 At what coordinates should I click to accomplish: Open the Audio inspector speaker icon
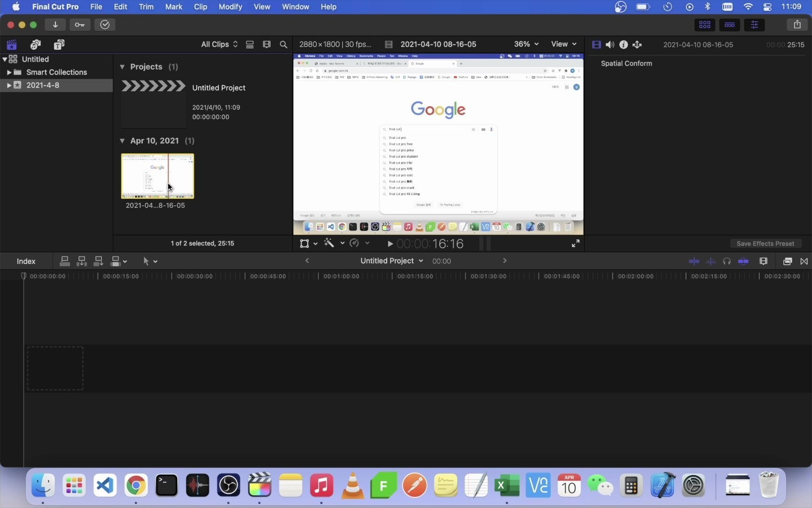(610, 45)
